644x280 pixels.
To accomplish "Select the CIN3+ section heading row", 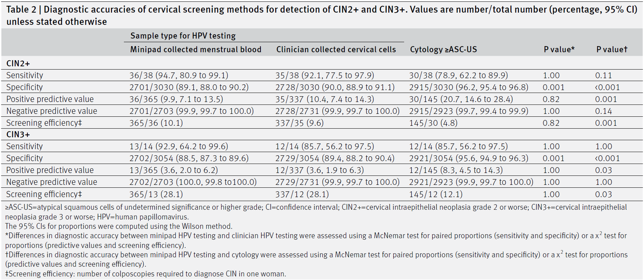I will (x=18, y=134).
